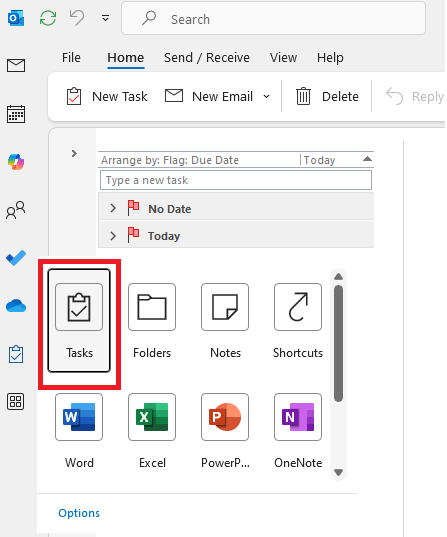Click the Send/Receive sync icon

click(48, 18)
